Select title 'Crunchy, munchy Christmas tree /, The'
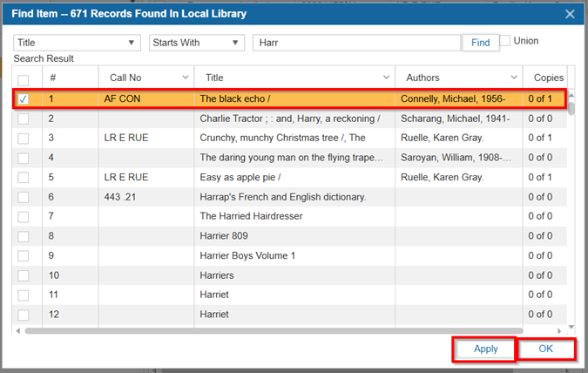Screen dimensions: 588x373 (282, 138)
